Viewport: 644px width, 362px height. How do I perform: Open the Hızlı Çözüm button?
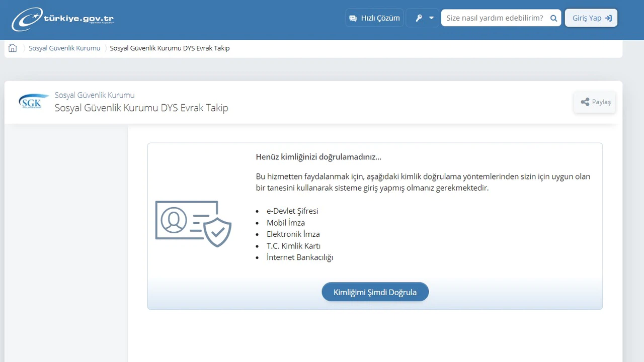click(374, 18)
